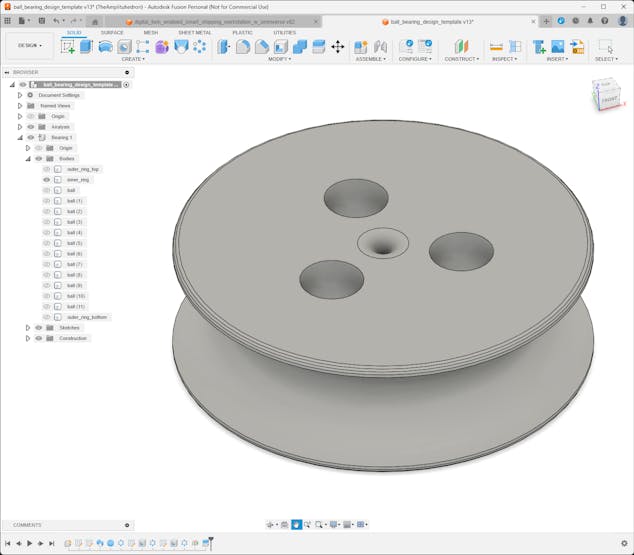Click the Save icon in the top bar

41,20
